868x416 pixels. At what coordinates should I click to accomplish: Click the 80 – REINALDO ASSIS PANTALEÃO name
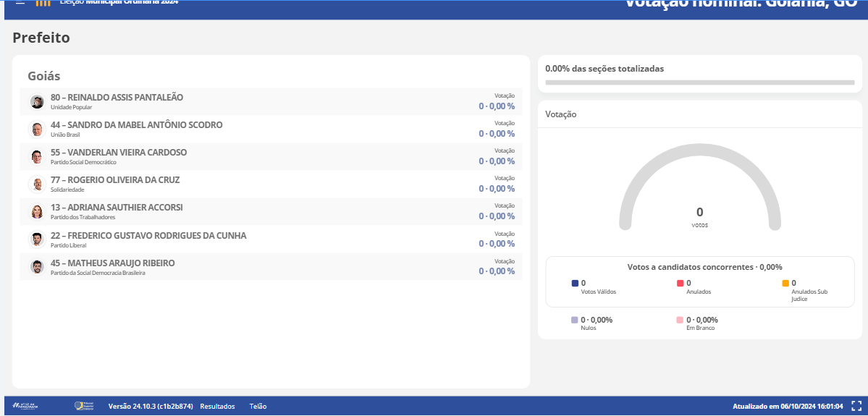pos(117,98)
